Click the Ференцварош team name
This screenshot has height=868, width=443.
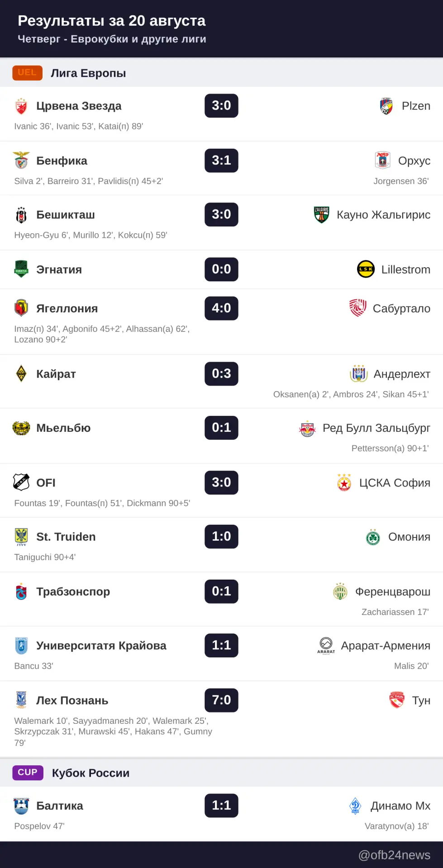pos(393,591)
